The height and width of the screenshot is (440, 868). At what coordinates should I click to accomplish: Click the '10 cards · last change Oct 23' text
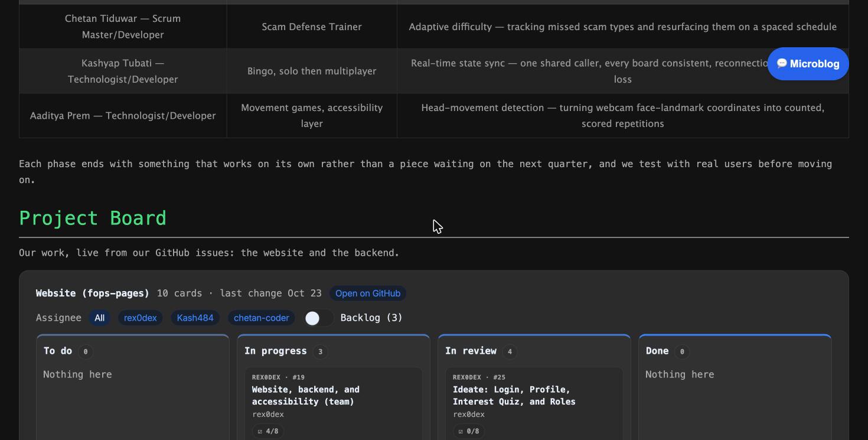[x=239, y=294]
